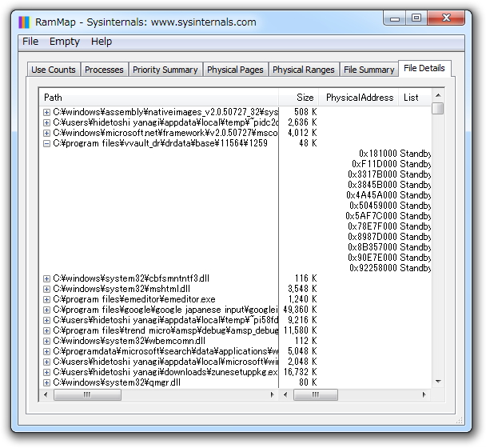Viewport: 486px width, 448px height.
Task: Select the emeditor.exe file path
Action: [134, 299]
